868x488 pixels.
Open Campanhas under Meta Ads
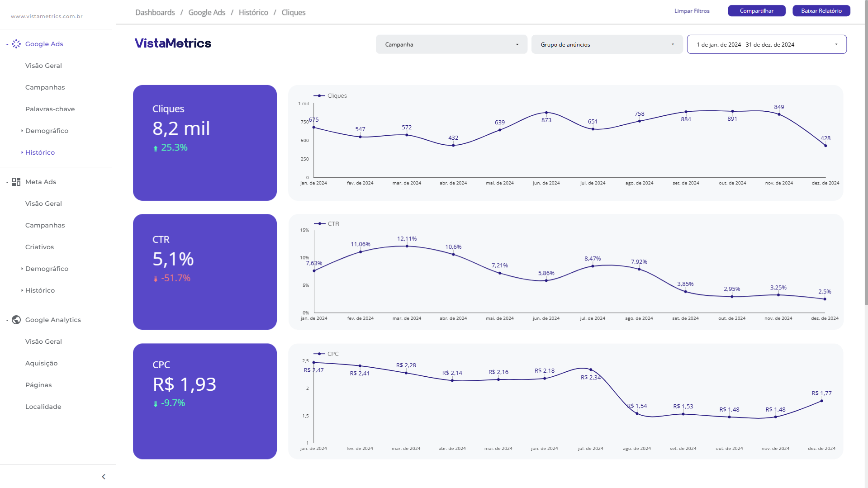[45, 225]
